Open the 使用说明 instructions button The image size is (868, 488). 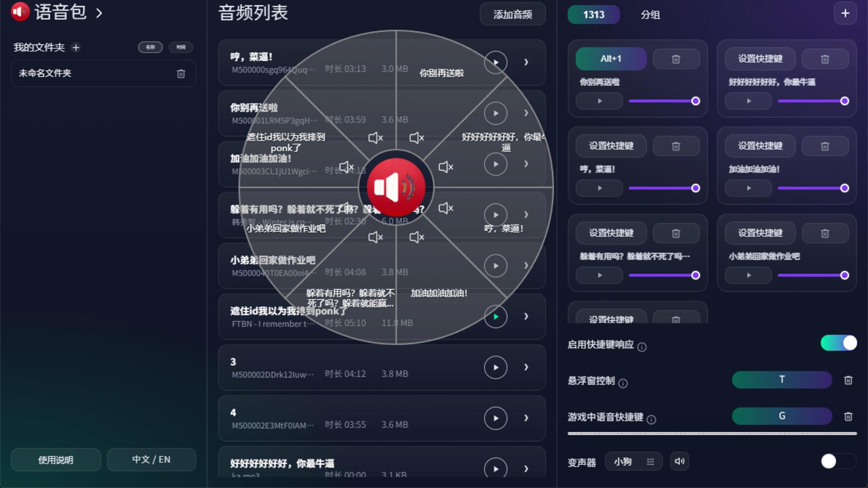coord(56,460)
